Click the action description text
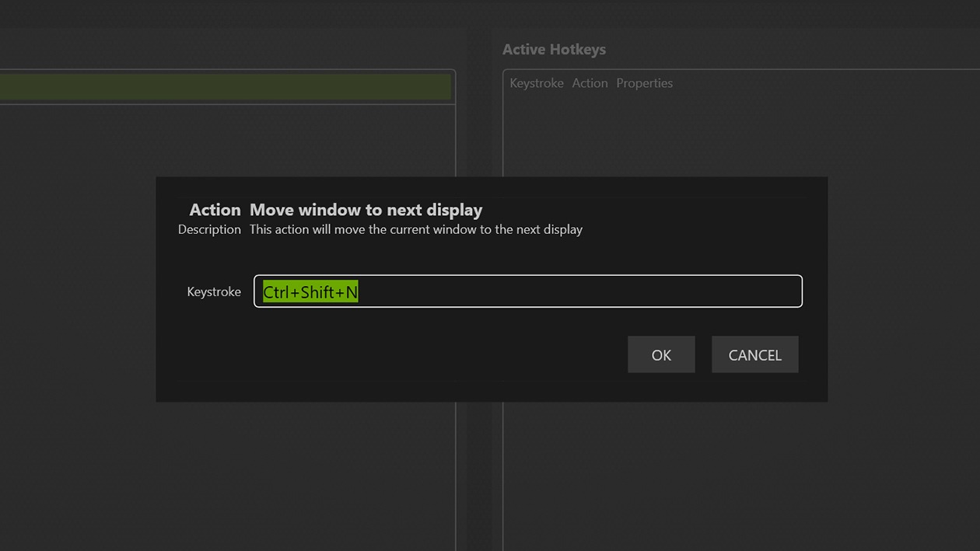Image resolution: width=980 pixels, height=551 pixels. tap(415, 229)
